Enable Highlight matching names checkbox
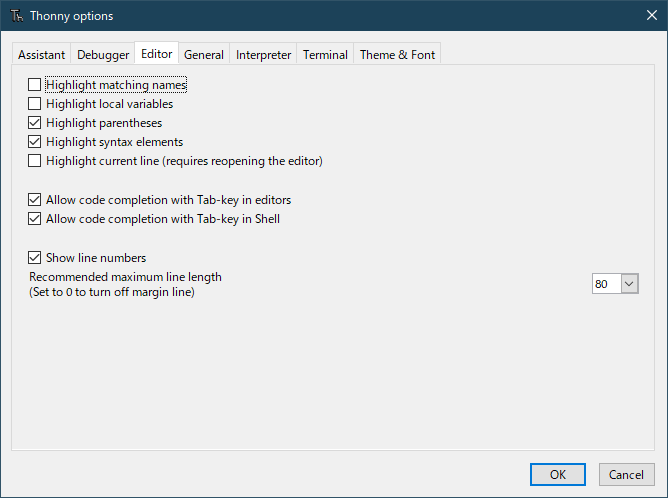Screen dimensions: 668x498 click(x=35, y=85)
